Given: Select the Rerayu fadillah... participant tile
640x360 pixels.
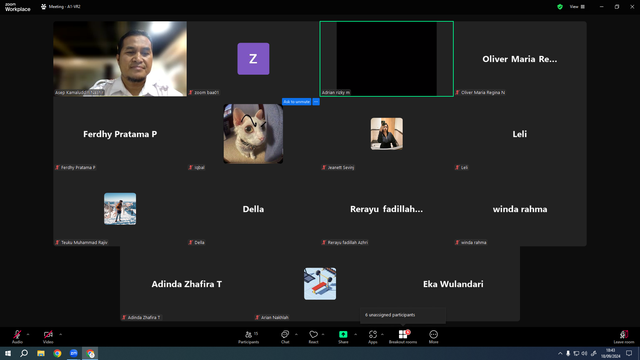Looking at the screenshot, I should pos(387,209).
